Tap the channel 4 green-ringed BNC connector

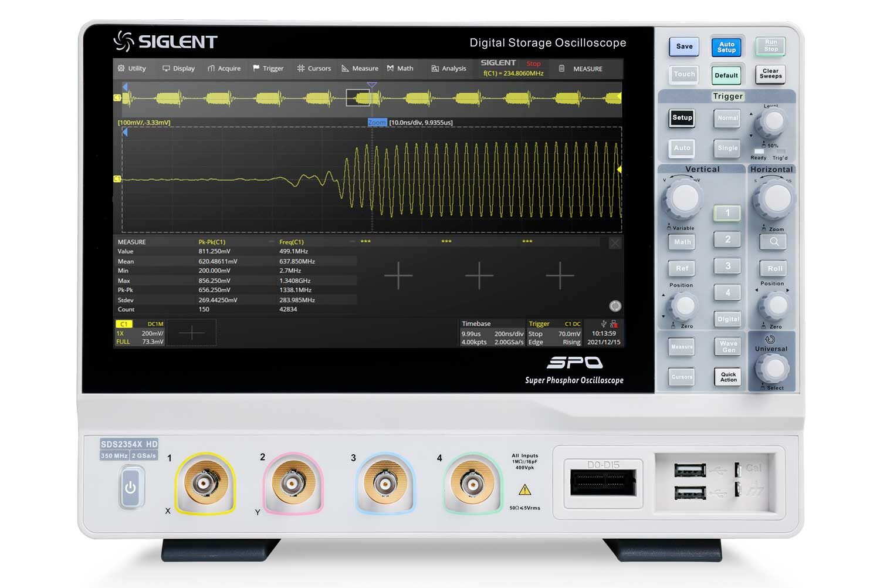pyautogui.click(x=472, y=483)
